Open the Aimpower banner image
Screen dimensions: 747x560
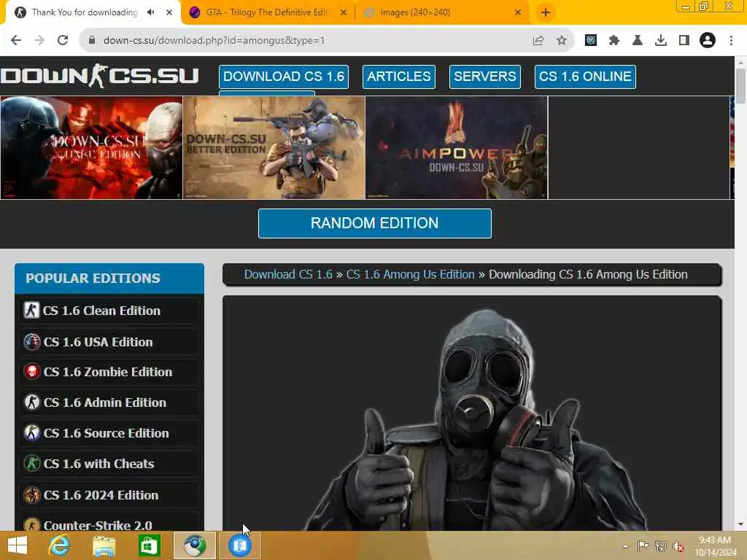tap(457, 147)
